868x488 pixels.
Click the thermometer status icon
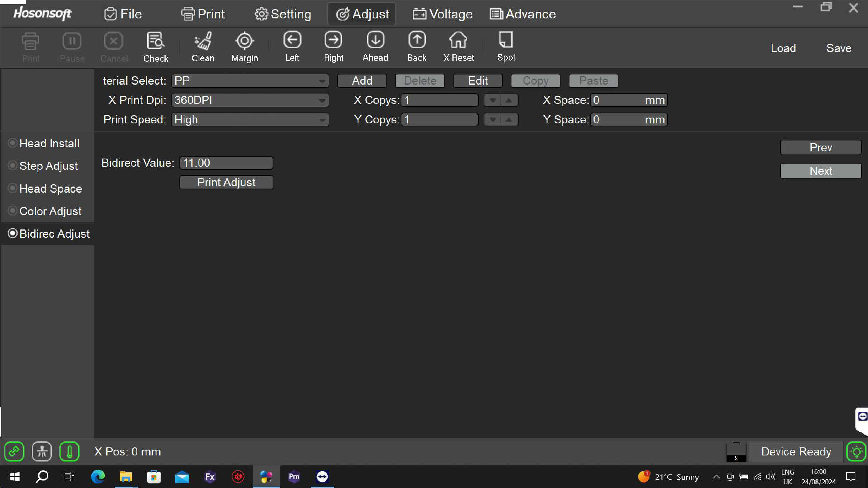(x=69, y=451)
